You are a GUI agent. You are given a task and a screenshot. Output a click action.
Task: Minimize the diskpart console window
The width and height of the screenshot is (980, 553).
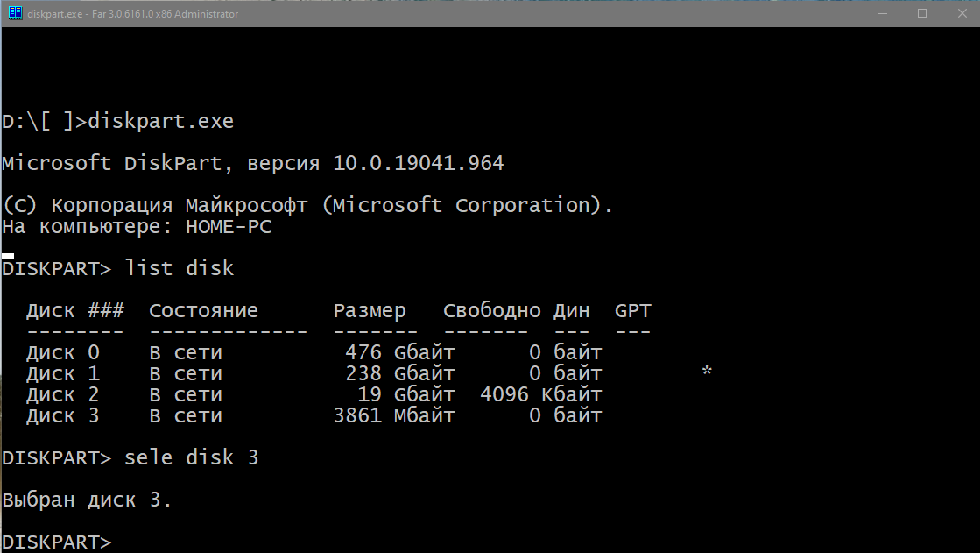(882, 13)
